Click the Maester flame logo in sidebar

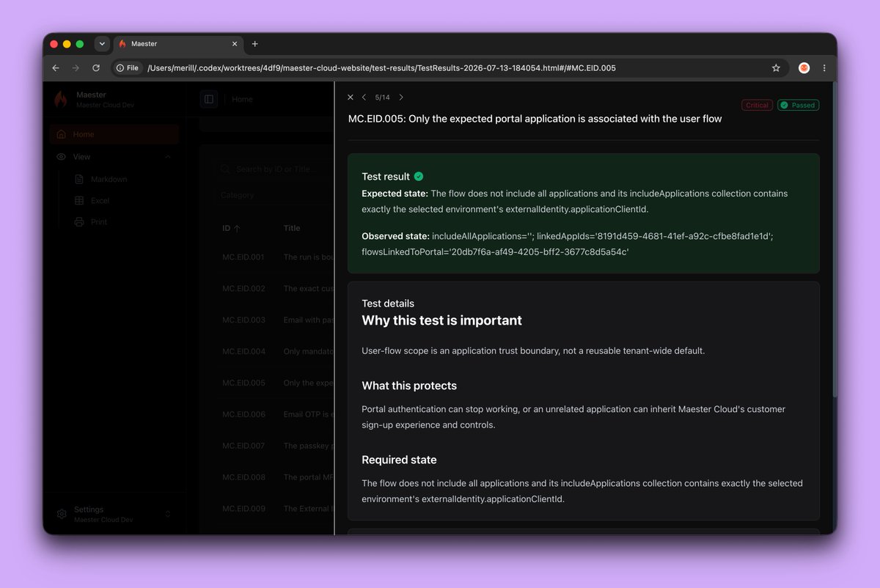[x=62, y=100]
